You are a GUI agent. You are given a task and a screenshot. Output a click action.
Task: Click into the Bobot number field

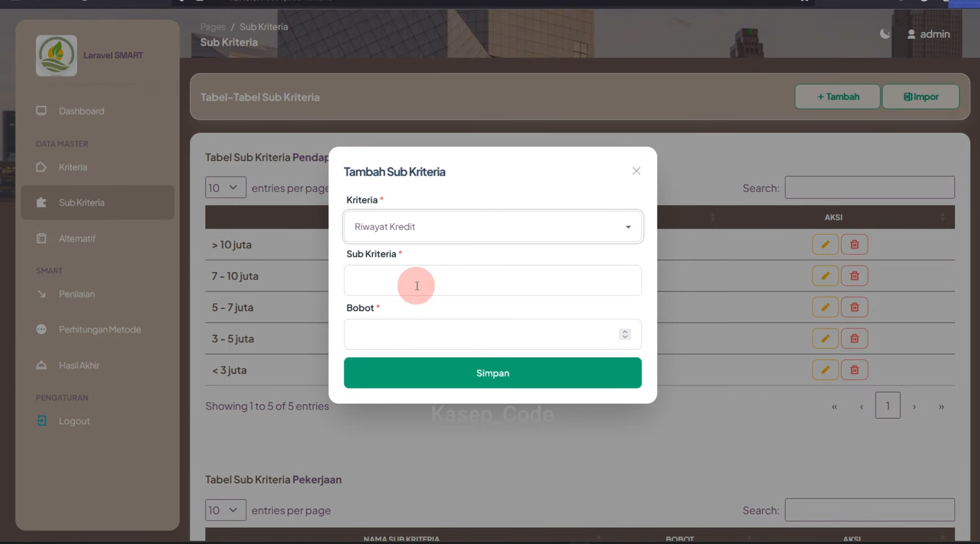point(493,334)
